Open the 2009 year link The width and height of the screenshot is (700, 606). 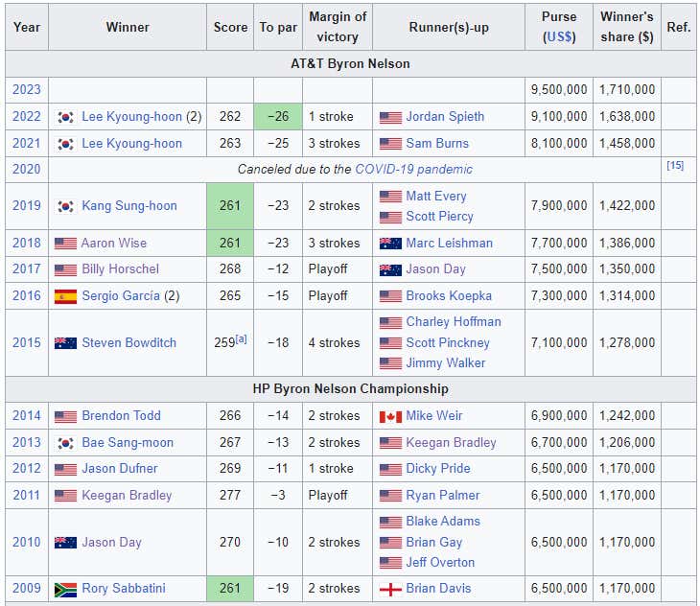click(26, 588)
